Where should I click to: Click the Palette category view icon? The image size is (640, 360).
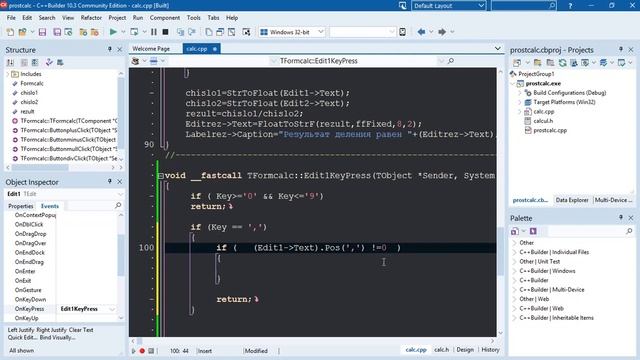(515, 231)
